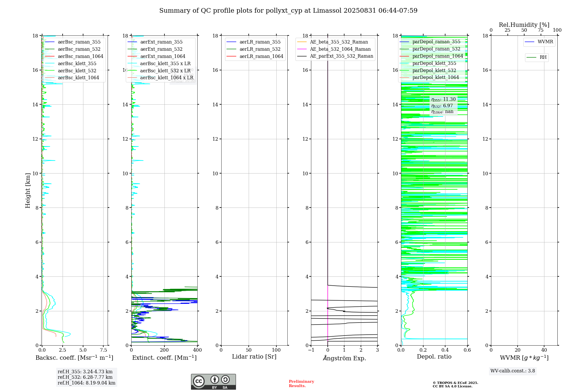The width and height of the screenshot is (577, 392).
Task: Click the RH legend entry
Action: click(537, 57)
